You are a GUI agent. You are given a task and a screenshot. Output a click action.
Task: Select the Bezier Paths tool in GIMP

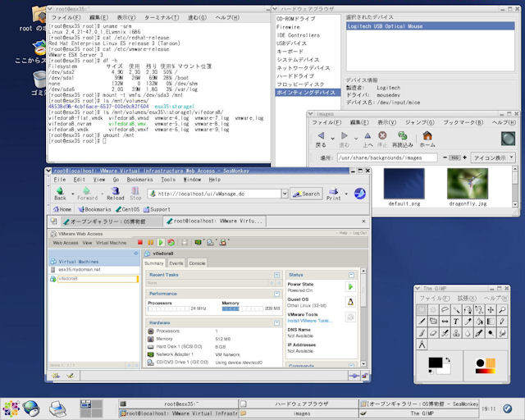468,310
